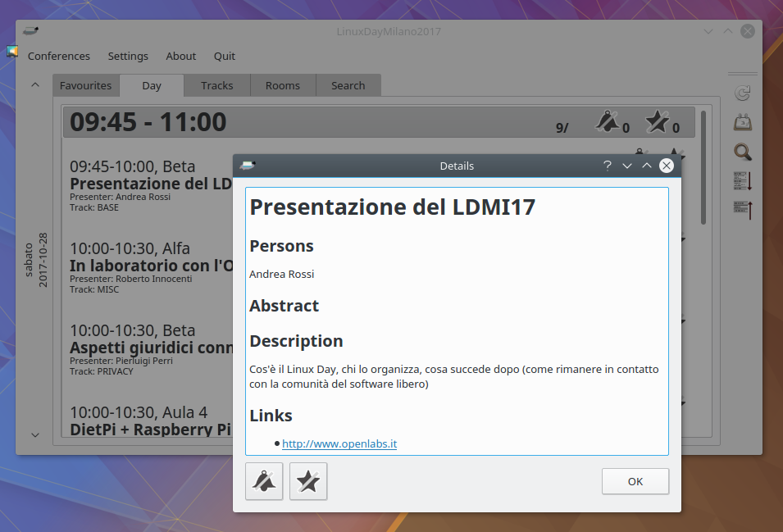This screenshot has height=532, width=783.
Task: Switch to the Favourites tab
Action: (85, 85)
